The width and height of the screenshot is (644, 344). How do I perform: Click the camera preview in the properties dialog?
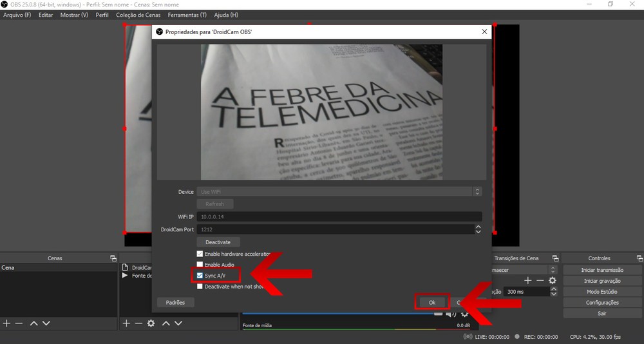coord(321,112)
